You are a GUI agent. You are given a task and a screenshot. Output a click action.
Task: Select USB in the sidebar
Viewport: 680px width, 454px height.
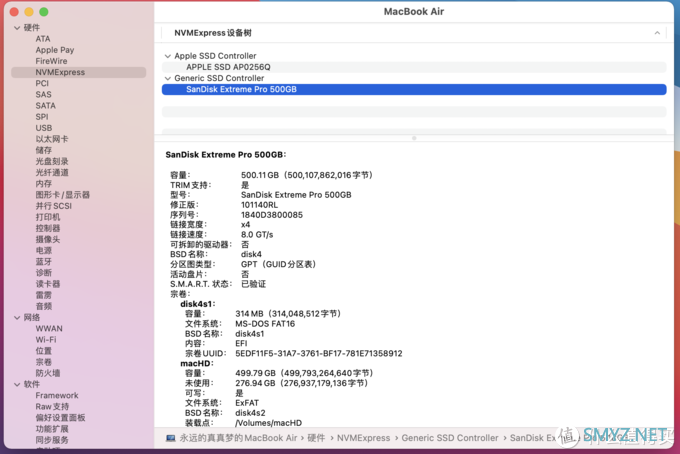[x=44, y=128]
